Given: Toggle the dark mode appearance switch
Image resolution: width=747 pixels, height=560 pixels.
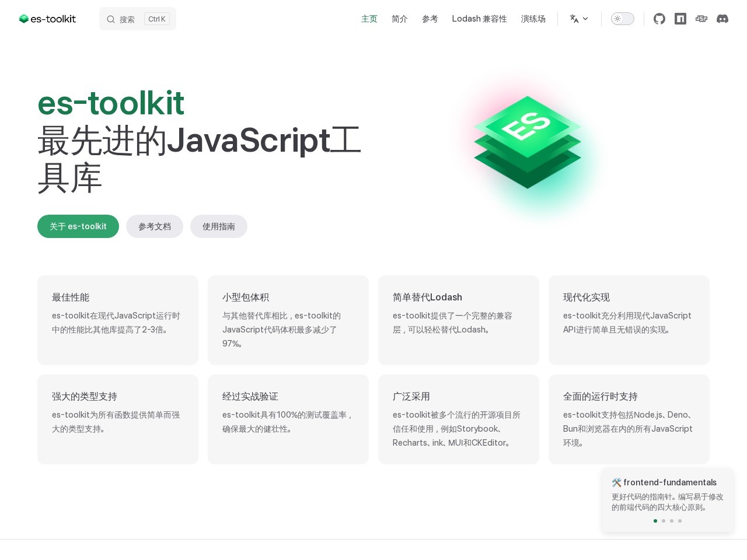Looking at the screenshot, I should coord(623,19).
